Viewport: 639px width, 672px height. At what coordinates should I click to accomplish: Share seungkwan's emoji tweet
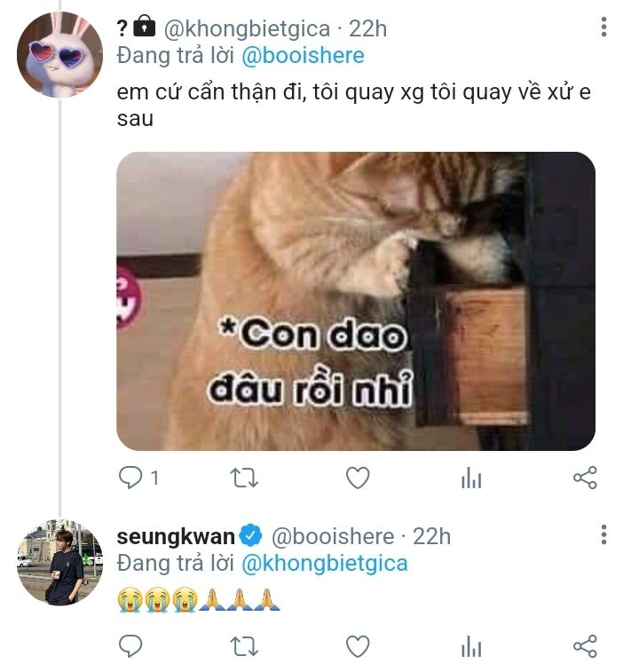585,646
